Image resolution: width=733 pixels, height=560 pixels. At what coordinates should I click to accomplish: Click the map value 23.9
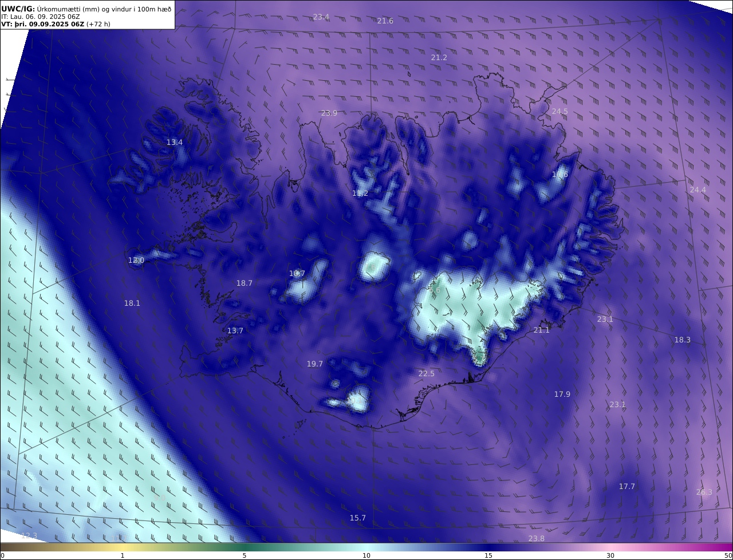pyautogui.click(x=329, y=113)
